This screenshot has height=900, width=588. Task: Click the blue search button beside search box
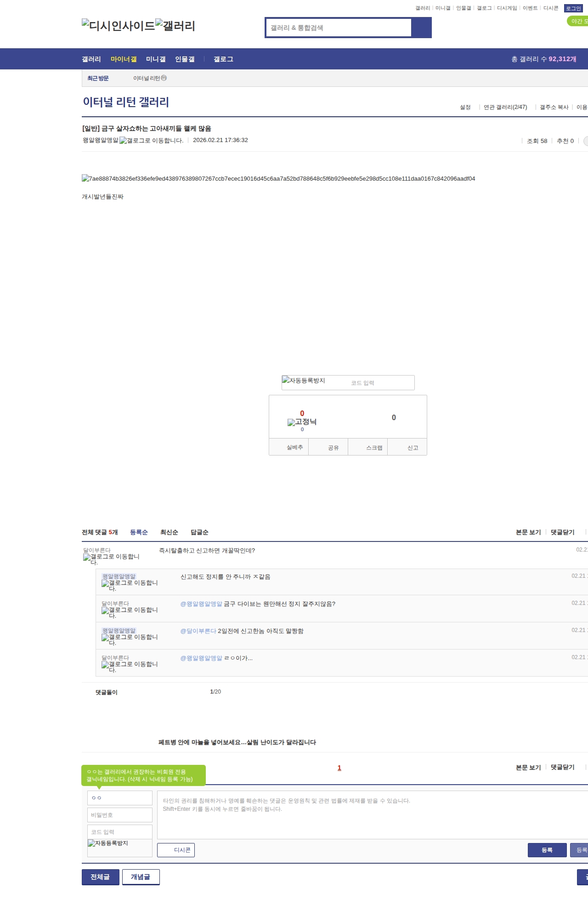pos(421,28)
